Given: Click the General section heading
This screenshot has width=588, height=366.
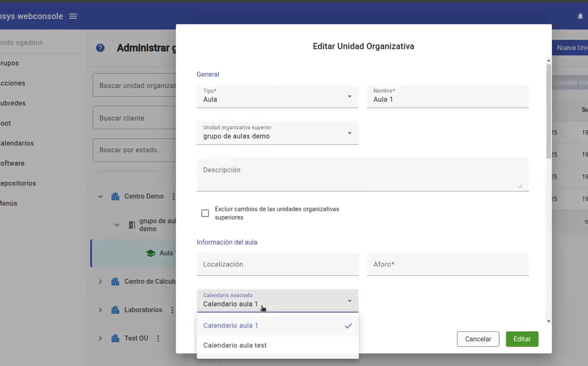Looking at the screenshot, I should click(208, 74).
